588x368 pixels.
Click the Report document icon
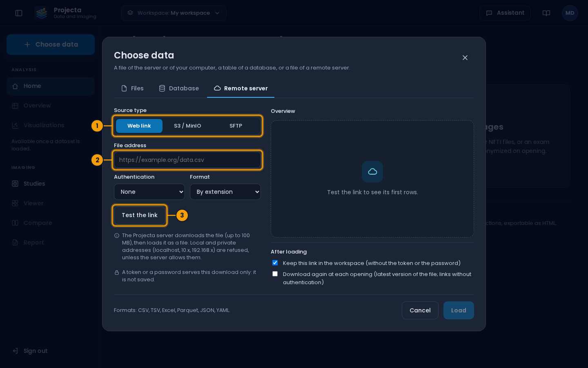(x=15, y=242)
